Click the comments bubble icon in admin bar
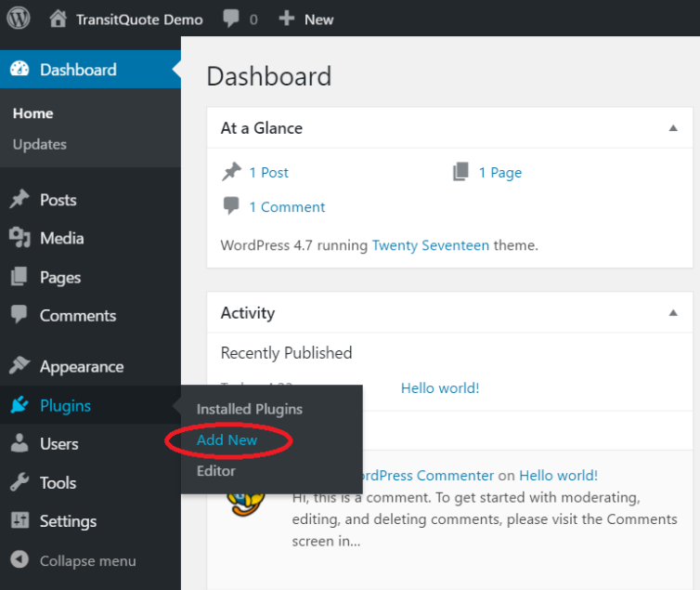This screenshot has height=590, width=700. (x=231, y=19)
